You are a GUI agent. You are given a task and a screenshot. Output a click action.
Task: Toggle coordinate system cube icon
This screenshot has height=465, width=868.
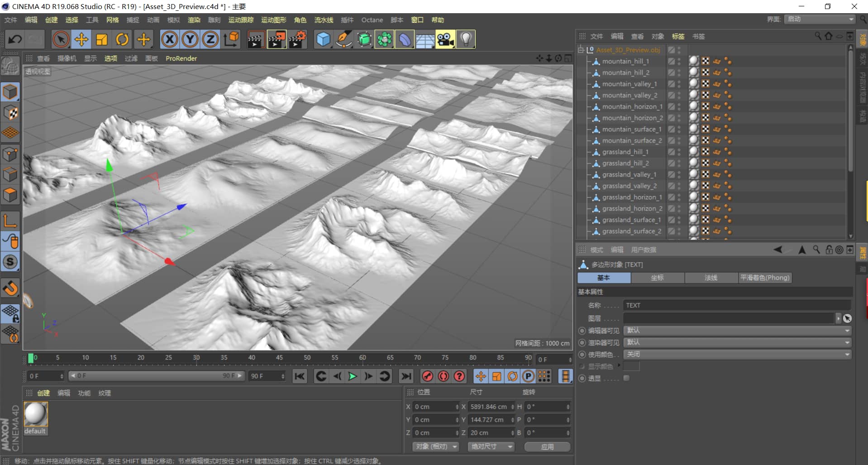(231, 39)
